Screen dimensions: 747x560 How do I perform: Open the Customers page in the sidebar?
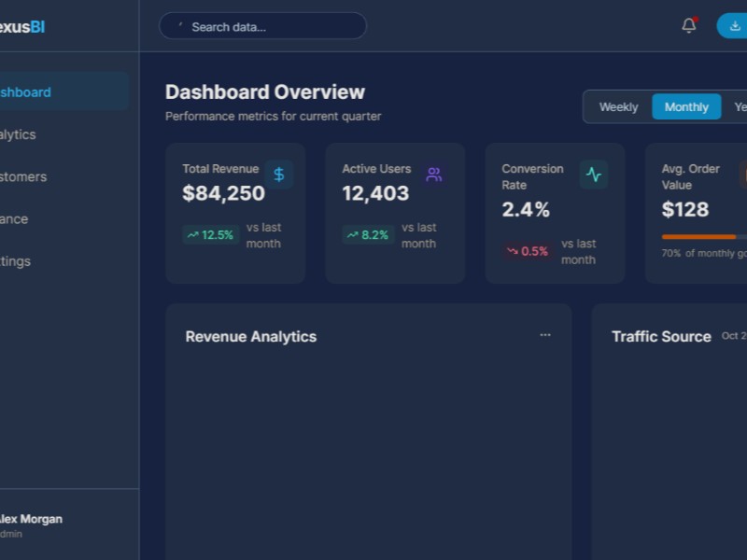24,176
